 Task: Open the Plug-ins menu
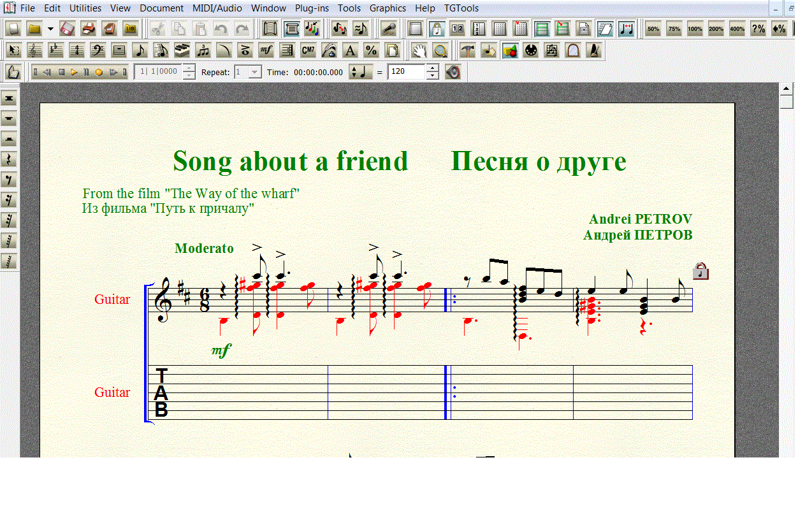[312, 8]
